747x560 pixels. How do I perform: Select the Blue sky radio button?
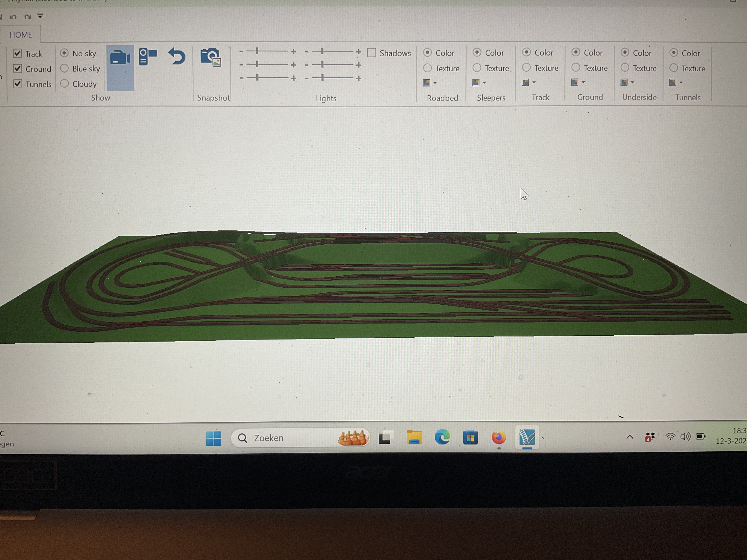pos(64,69)
